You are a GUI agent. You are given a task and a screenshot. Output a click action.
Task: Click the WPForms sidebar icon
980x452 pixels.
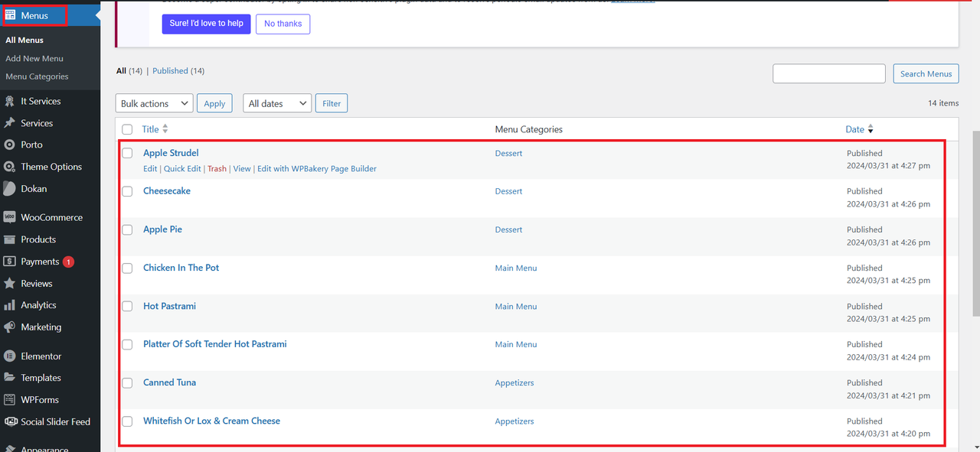tap(10, 400)
